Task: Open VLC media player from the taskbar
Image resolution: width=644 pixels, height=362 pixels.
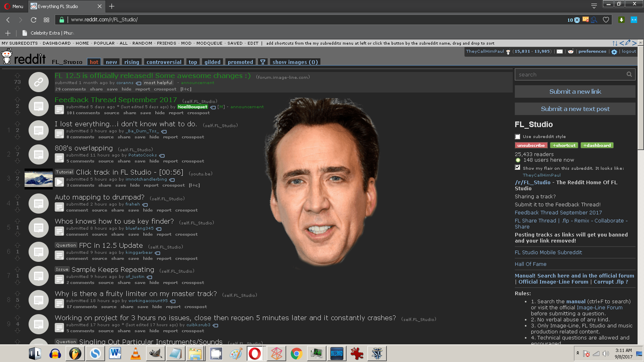Action: [136, 354]
